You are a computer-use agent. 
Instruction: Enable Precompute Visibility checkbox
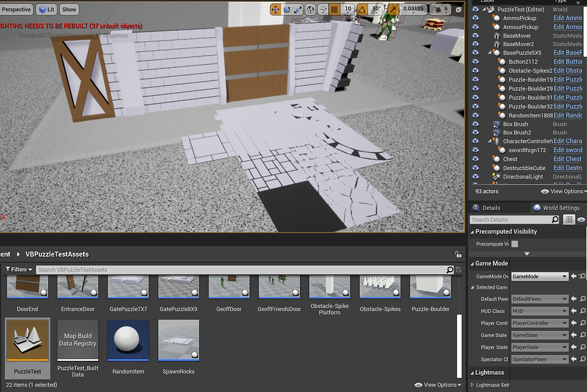515,244
